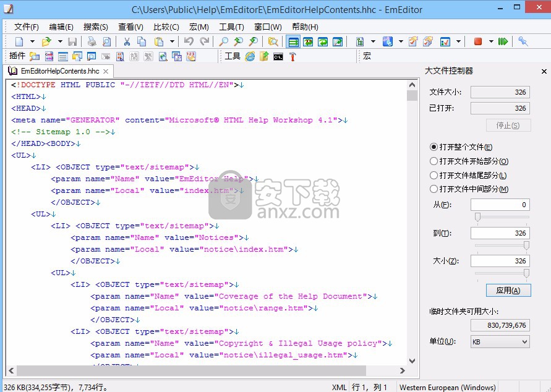
Task: Close the 大文件控制器 panel
Action: point(544,71)
